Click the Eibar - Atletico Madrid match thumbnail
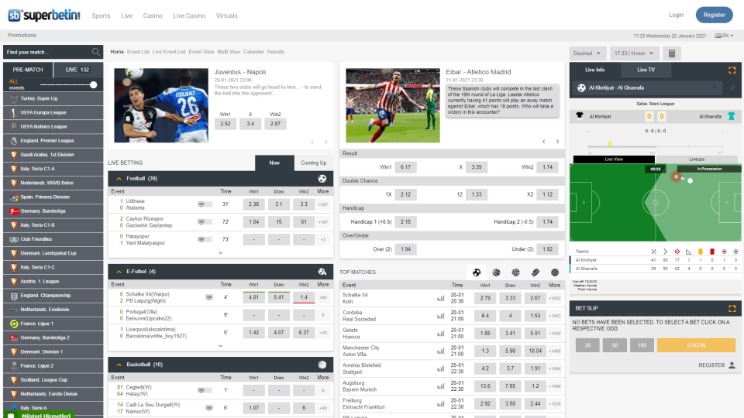Viewport: 744px width, 418px height. coord(392,105)
